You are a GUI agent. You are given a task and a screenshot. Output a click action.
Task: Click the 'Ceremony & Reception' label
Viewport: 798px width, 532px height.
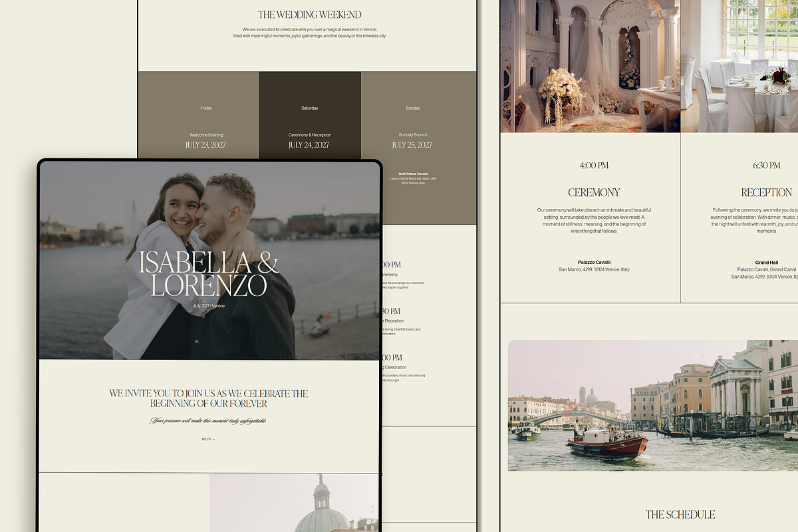click(310, 135)
